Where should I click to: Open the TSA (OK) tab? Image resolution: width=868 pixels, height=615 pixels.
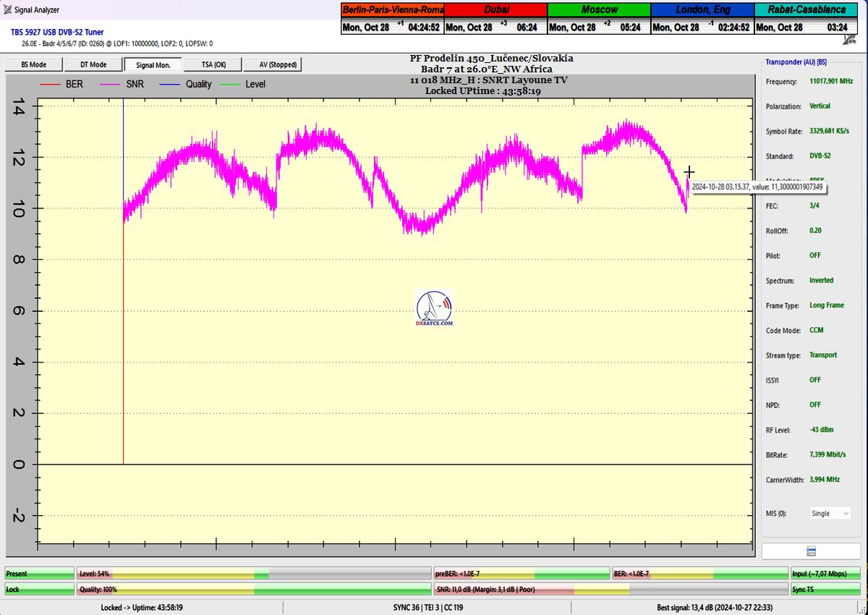pos(213,64)
